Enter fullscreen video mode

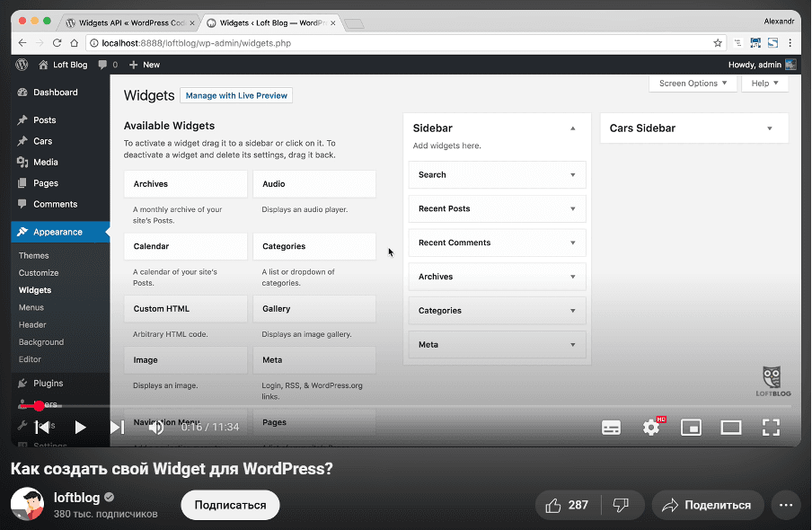[771, 428]
